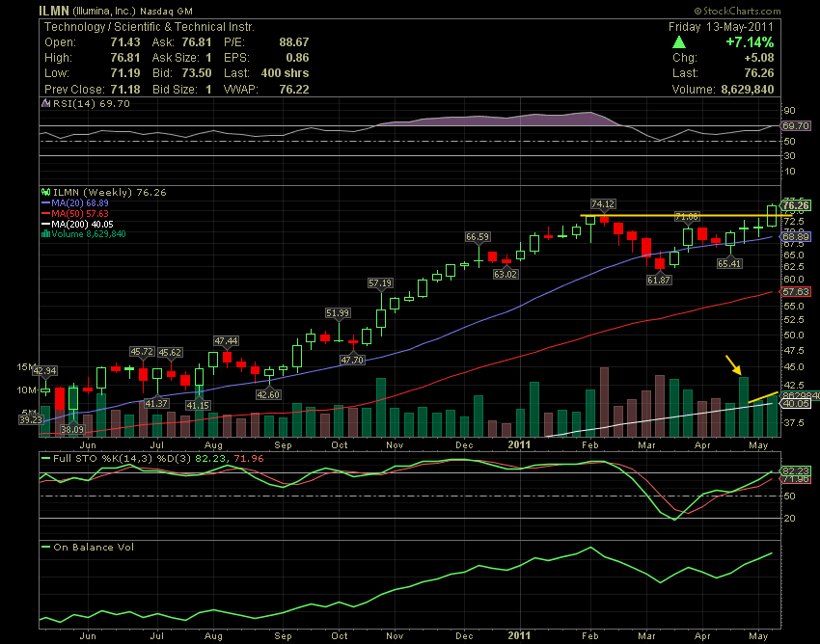Click the On Balance Vol panel label

(x=94, y=548)
